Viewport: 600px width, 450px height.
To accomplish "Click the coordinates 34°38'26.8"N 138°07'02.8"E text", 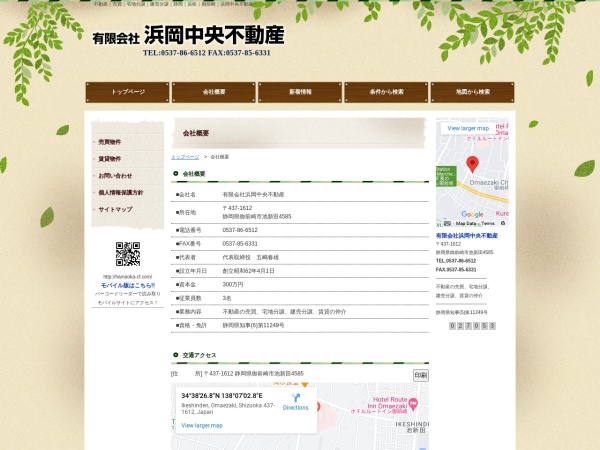I will click(x=222, y=396).
